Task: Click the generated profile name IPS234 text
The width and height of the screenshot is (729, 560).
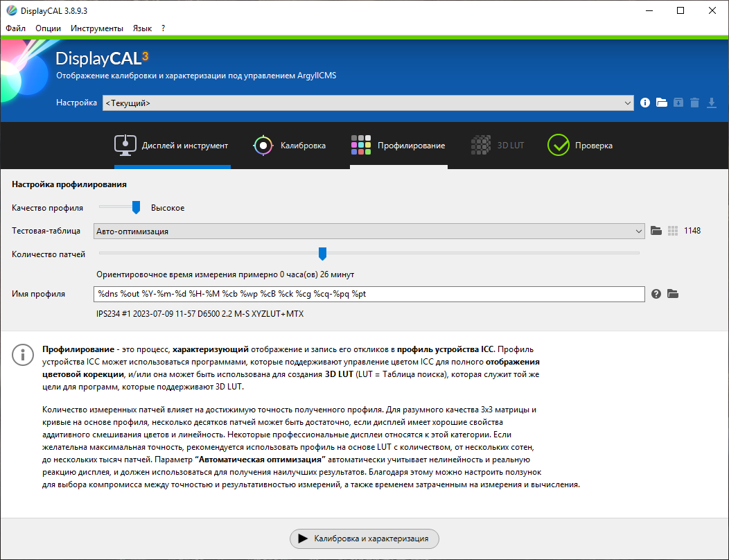Action: (x=200, y=314)
